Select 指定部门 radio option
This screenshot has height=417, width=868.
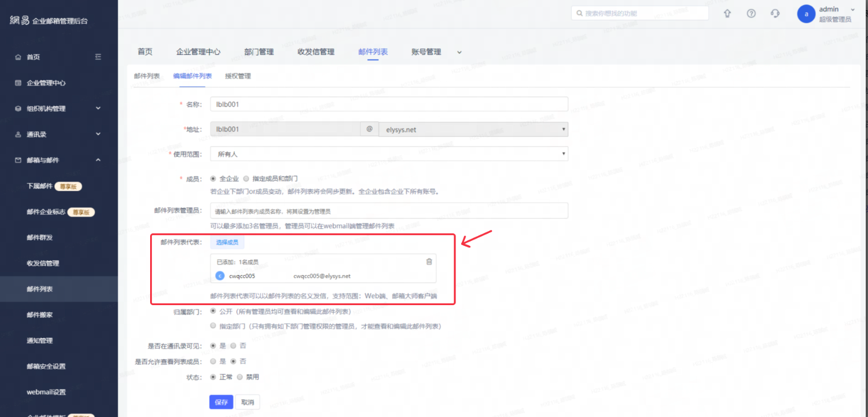tap(213, 326)
